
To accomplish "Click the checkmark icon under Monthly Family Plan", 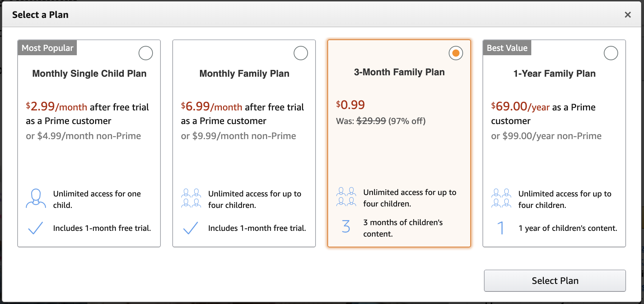I will [190, 228].
